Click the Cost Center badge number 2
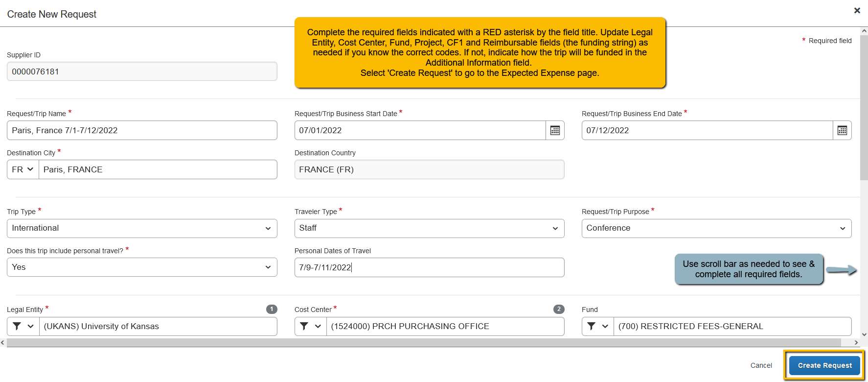This screenshot has width=868, height=382. click(559, 309)
